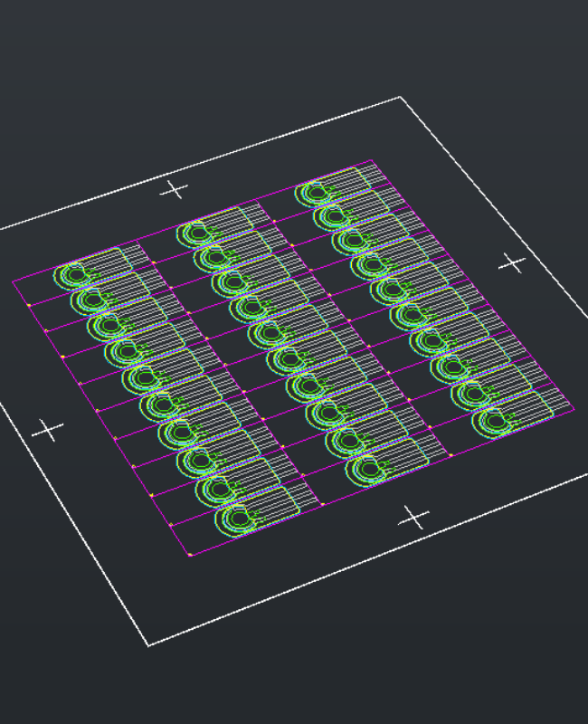Click the top registration cross mark
This screenshot has width=588, height=724.
(x=175, y=190)
